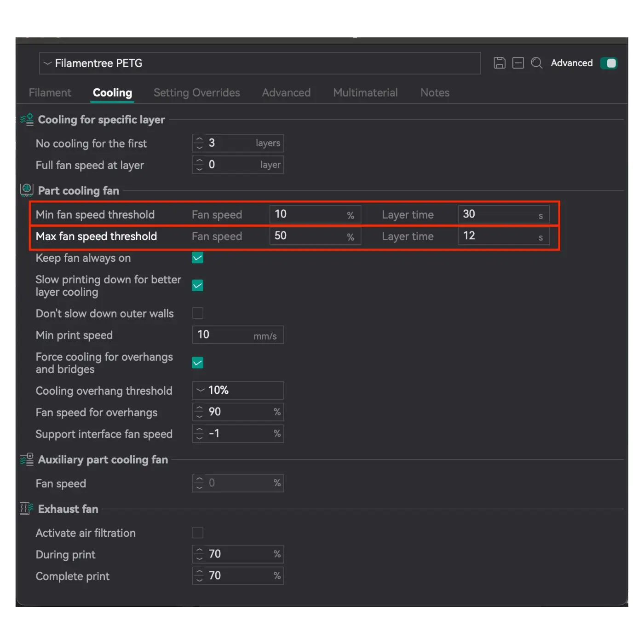The width and height of the screenshot is (644, 644).
Task: Click the search settings magnifier icon
Action: pos(536,63)
